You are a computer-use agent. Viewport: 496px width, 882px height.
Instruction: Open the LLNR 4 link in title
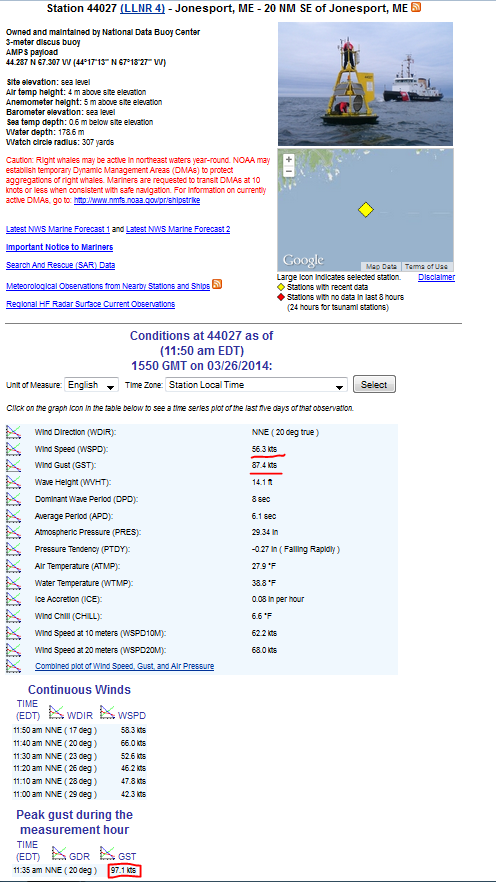click(x=142, y=8)
